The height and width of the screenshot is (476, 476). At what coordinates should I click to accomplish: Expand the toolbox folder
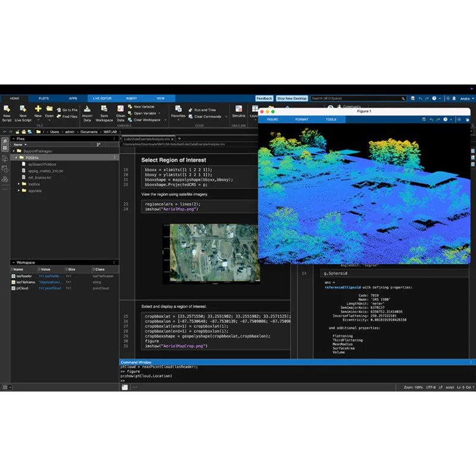coord(18,184)
